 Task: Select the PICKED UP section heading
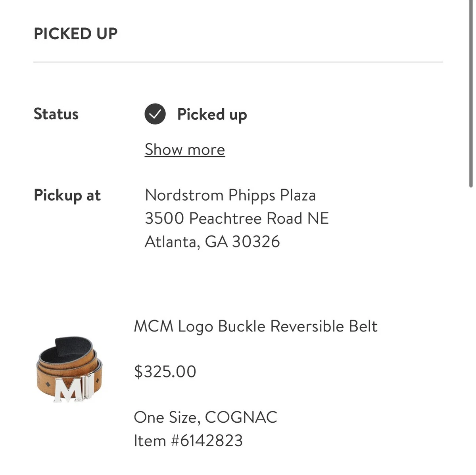(76, 34)
